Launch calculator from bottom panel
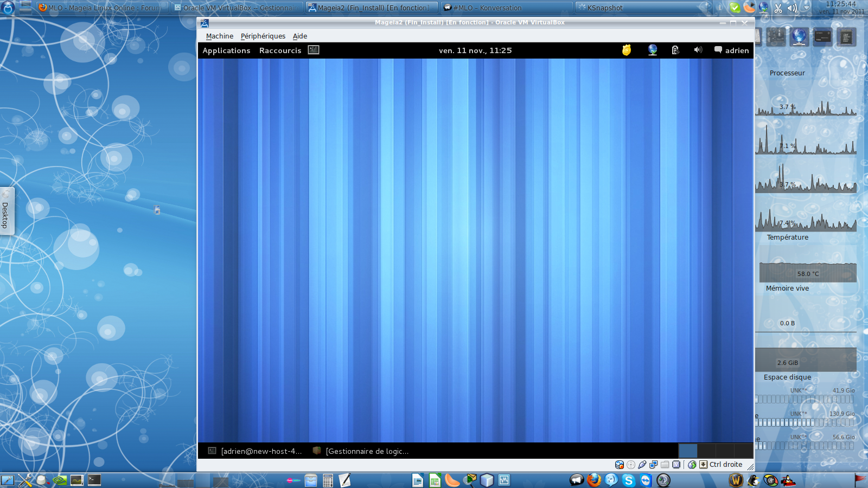The height and width of the screenshot is (488, 868). coord(328,480)
